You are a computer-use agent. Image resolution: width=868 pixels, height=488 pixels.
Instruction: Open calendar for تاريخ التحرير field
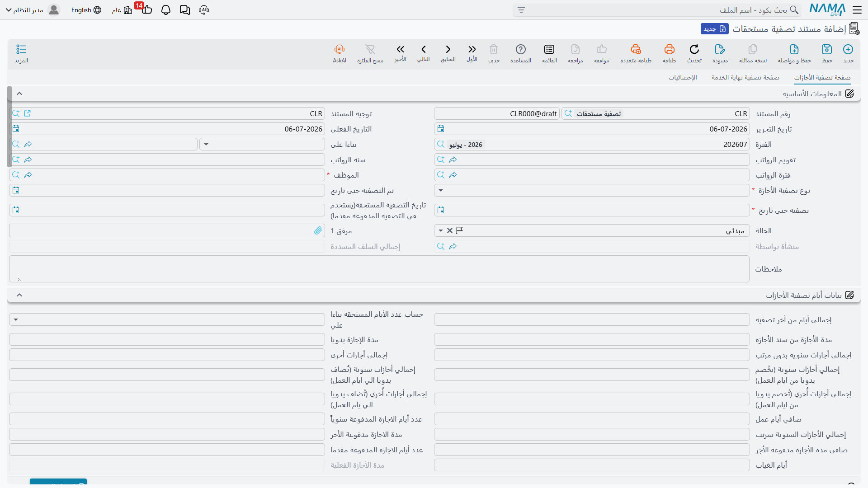[441, 129]
